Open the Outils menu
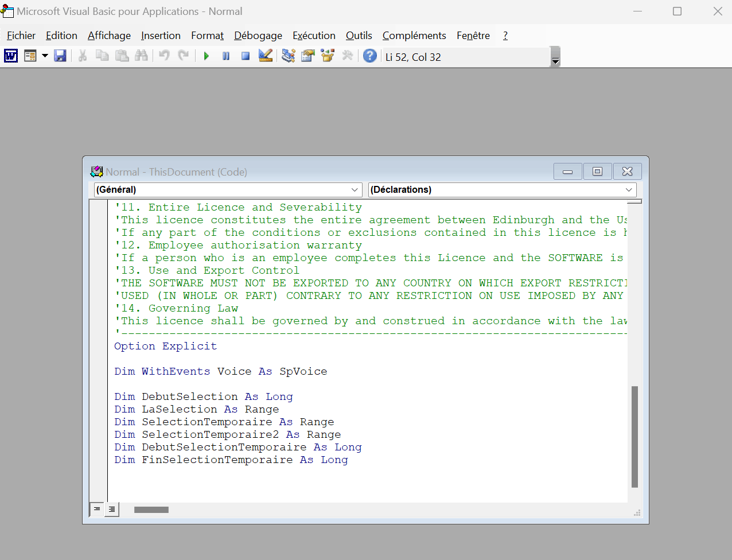The image size is (732, 560). (359, 36)
